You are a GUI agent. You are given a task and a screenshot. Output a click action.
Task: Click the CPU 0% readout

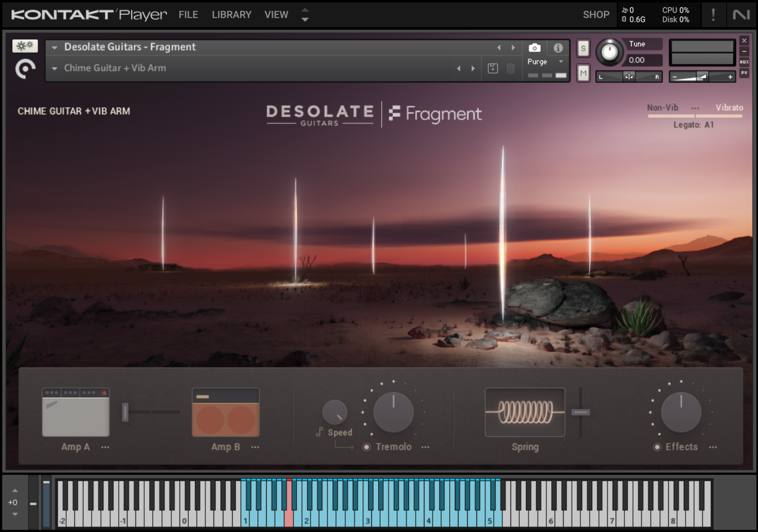(x=676, y=10)
